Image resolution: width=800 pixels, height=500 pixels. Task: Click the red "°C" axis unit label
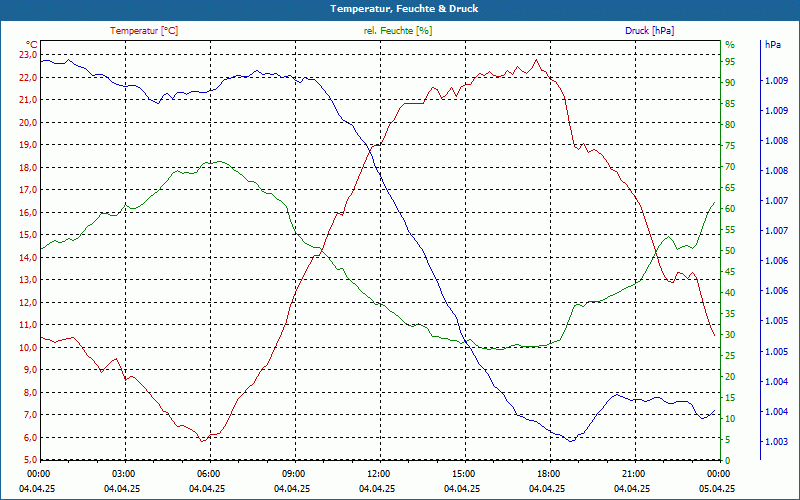[32, 45]
